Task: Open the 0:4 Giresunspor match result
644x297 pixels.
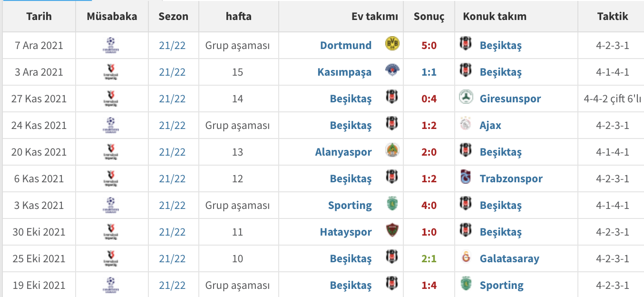Action: point(429,99)
